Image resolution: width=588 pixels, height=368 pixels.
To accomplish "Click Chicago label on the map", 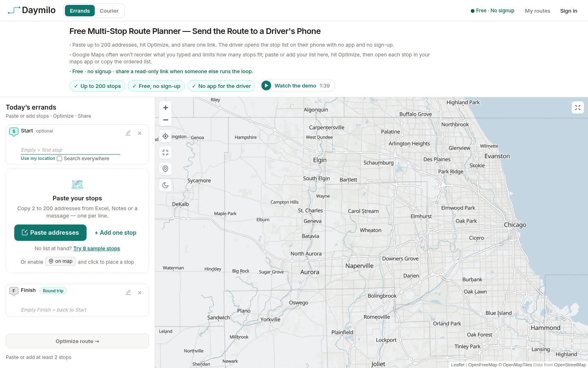I will pyautogui.click(x=515, y=225).
